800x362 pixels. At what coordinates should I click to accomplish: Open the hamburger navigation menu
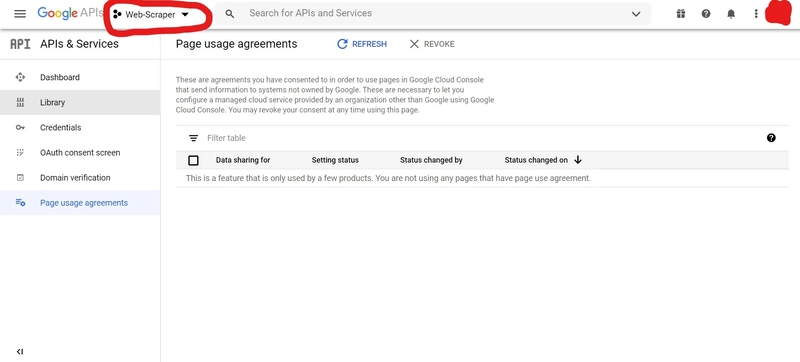pos(20,14)
